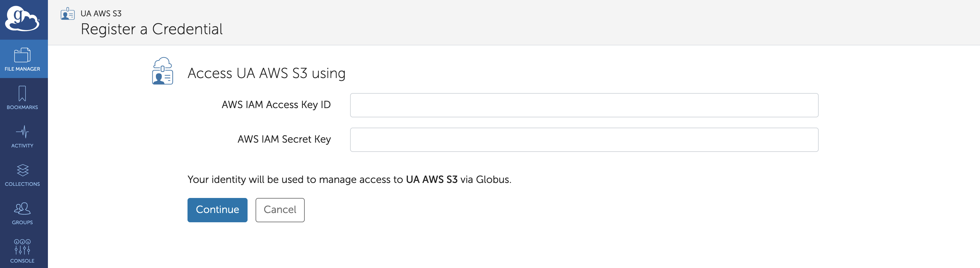Click the Cancel button
The height and width of the screenshot is (268, 980).
279,210
